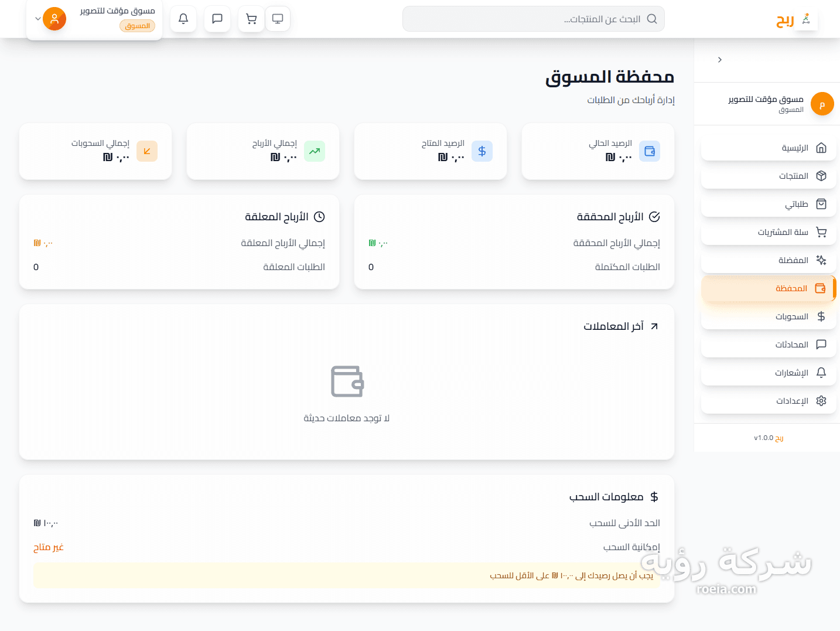Click the إمكانية السحب label
This screenshot has height=631, width=840.
click(x=631, y=547)
